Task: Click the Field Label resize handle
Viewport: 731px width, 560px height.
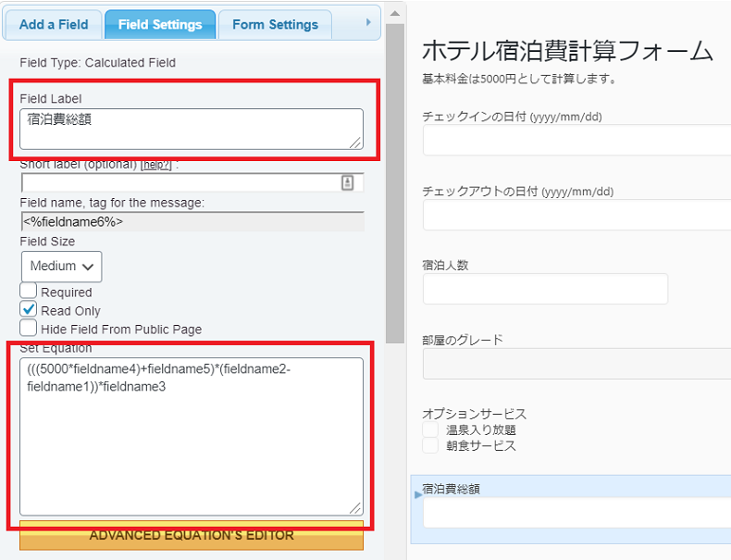Action: pyautogui.click(x=355, y=143)
